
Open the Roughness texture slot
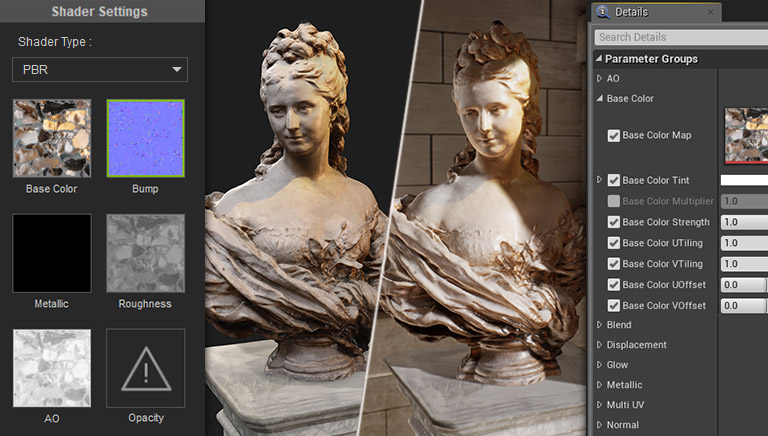click(x=146, y=253)
